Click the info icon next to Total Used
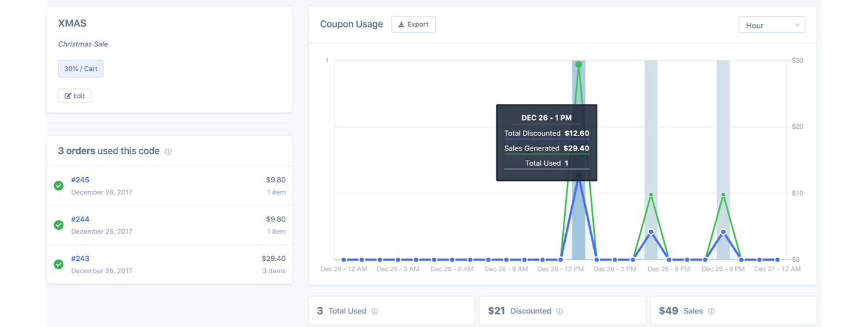The height and width of the screenshot is (327, 868). point(375,311)
